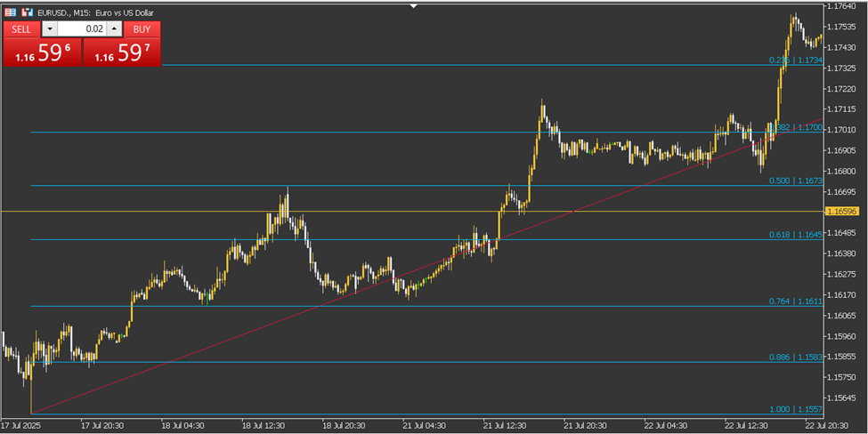Increase trade volume with the up arrow

pyautogui.click(x=114, y=29)
